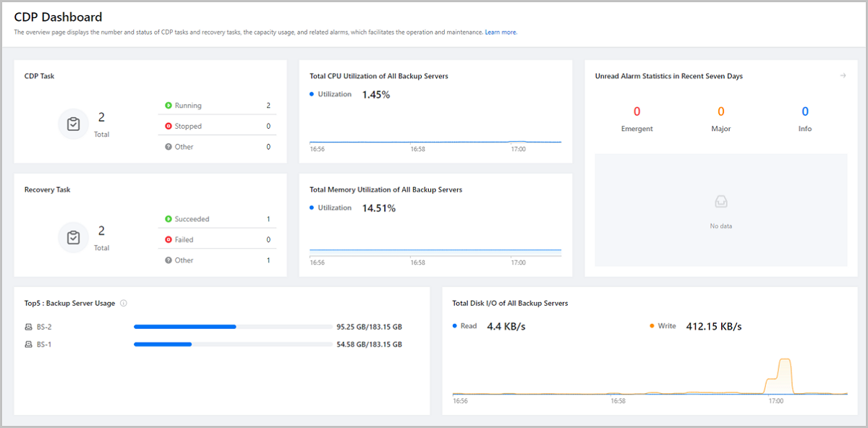Open the Learn more link

pyautogui.click(x=501, y=33)
